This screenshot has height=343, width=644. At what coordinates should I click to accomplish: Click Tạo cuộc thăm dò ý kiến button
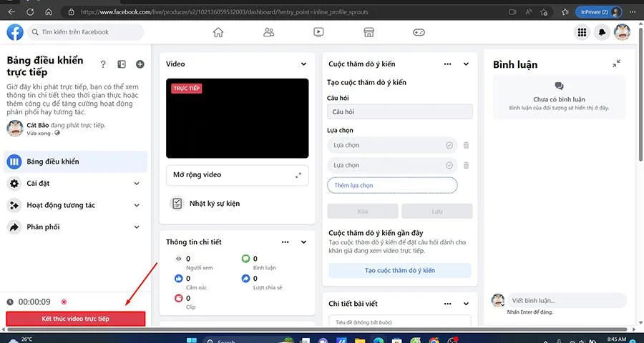(399, 271)
